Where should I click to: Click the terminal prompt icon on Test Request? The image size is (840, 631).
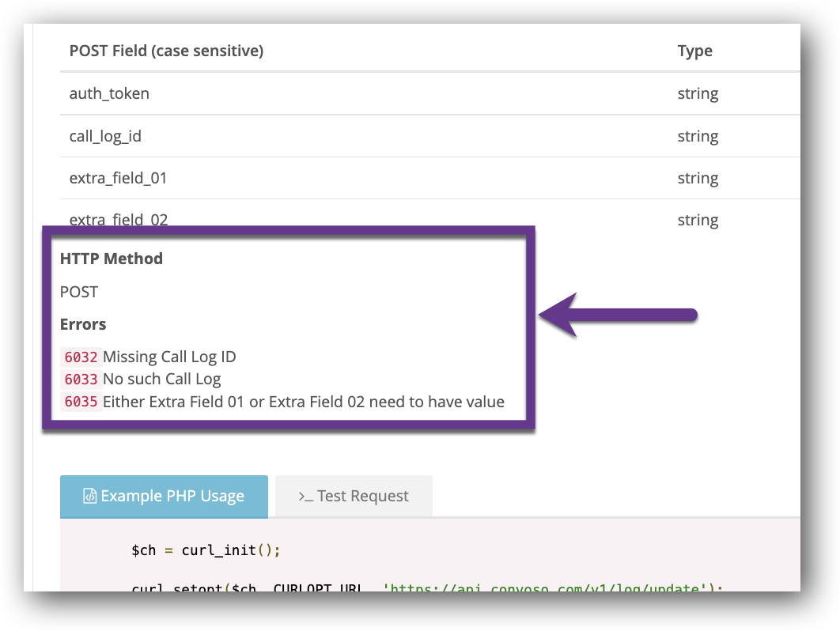pos(305,497)
